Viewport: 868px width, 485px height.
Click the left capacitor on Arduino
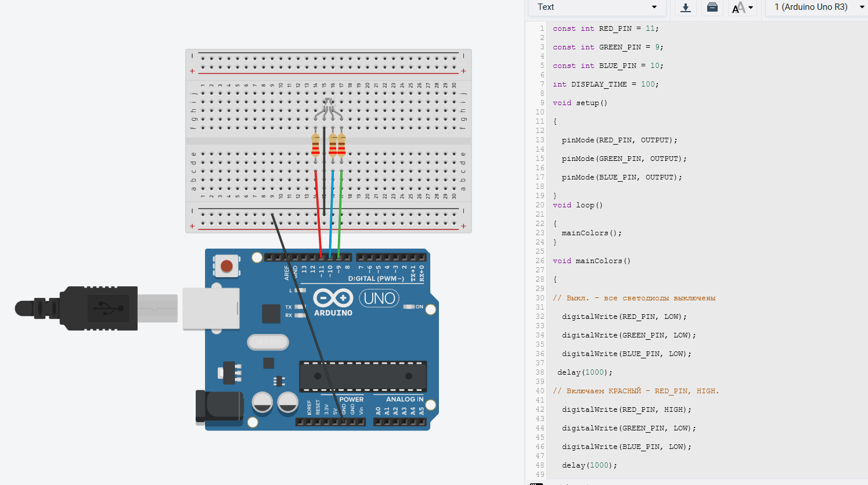(x=262, y=403)
